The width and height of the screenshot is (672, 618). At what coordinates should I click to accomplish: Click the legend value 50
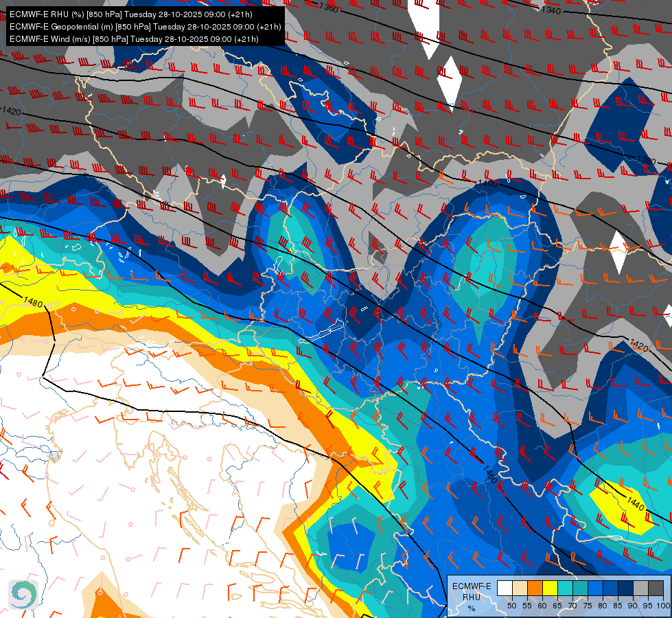coord(511,606)
